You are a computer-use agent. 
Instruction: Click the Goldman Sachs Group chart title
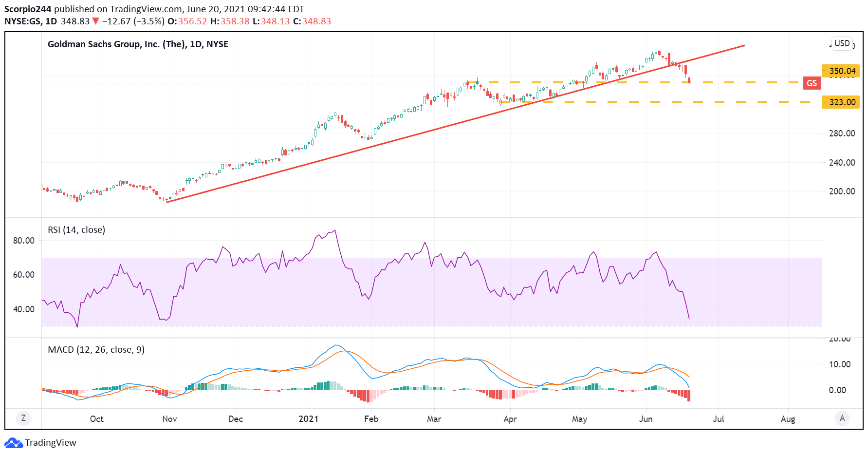(138, 44)
